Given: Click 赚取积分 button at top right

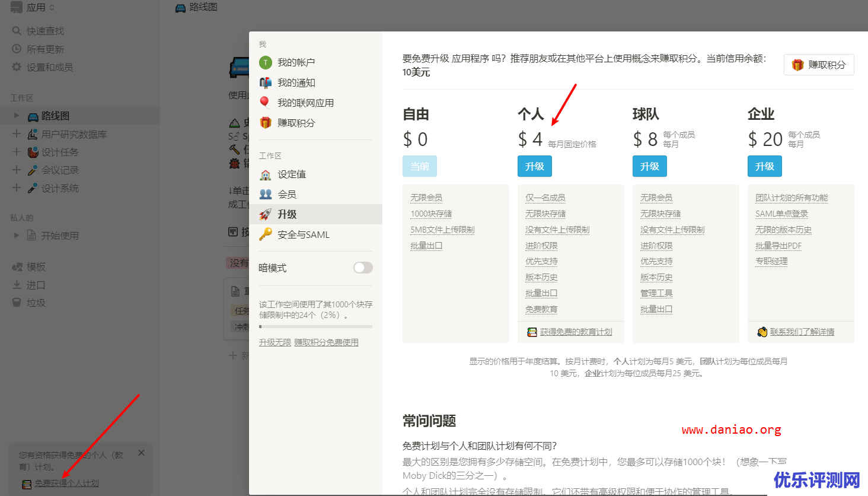Looking at the screenshot, I should pyautogui.click(x=819, y=65).
